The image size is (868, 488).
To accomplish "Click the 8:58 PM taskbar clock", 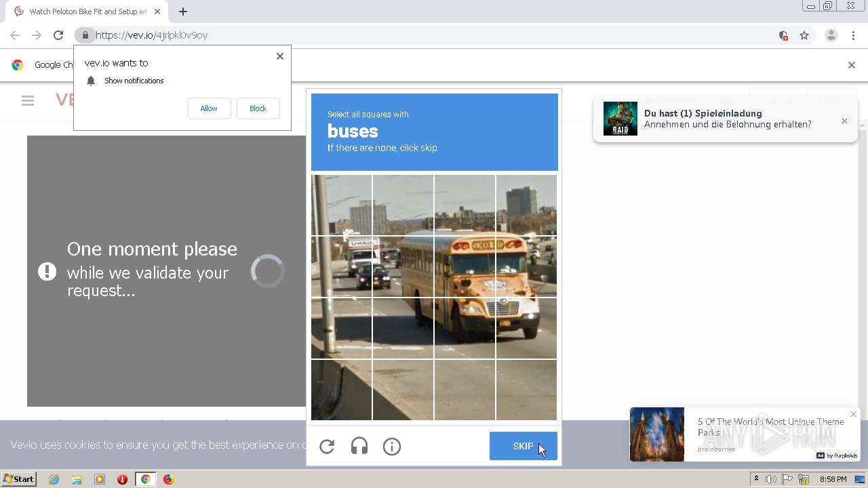I will click(x=833, y=479).
